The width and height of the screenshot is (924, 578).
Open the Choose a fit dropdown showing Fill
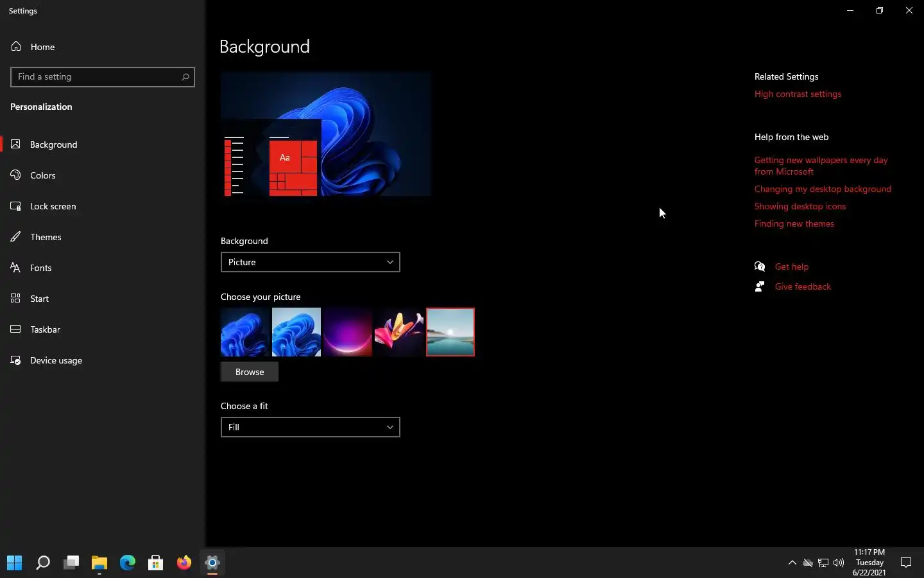click(311, 427)
